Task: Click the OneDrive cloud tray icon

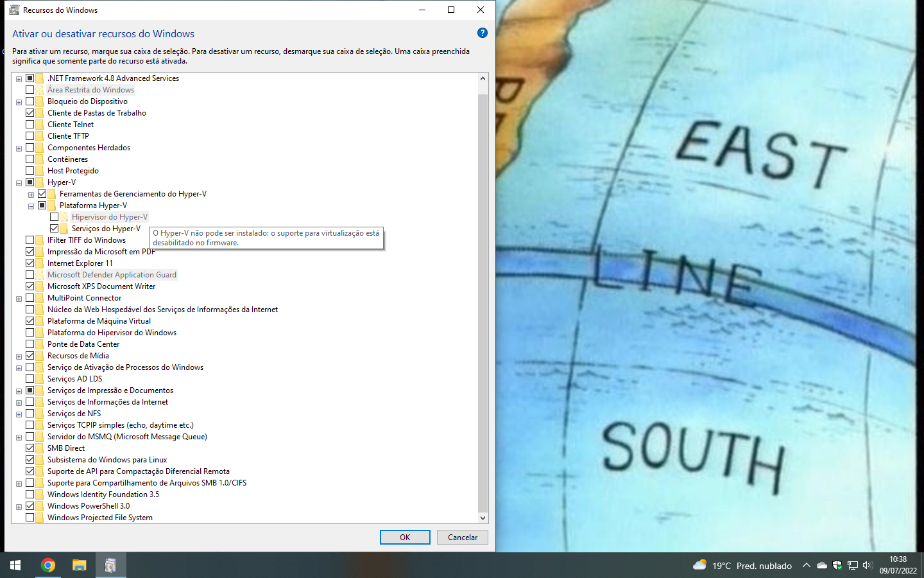Action: (x=822, y=565)
